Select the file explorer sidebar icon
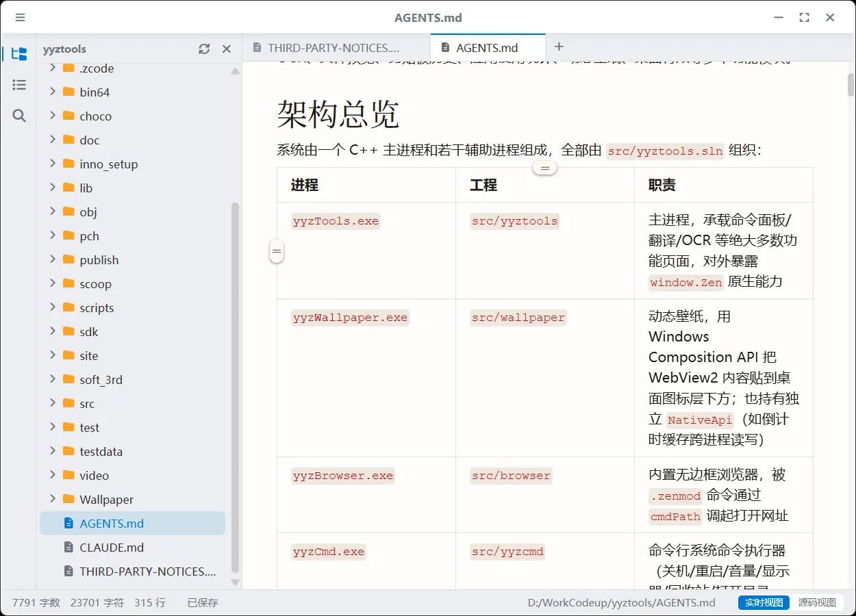The image size is (856, 616). coord(19,54)
